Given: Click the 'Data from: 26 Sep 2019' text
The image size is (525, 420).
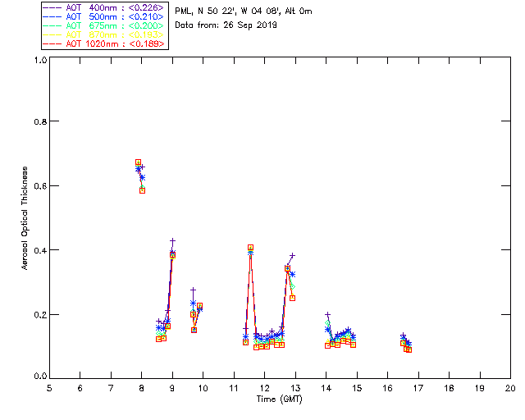Looking at the screenshot, I should pos(226,25).
